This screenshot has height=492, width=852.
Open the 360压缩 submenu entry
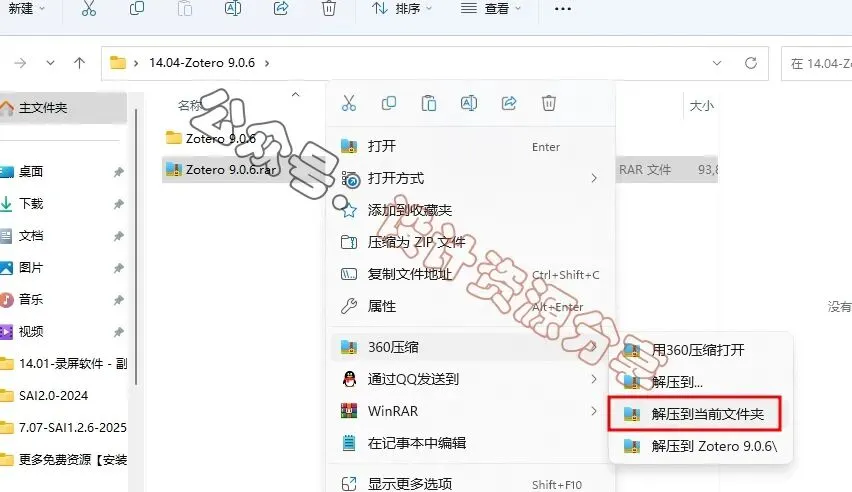click(471, 347)
